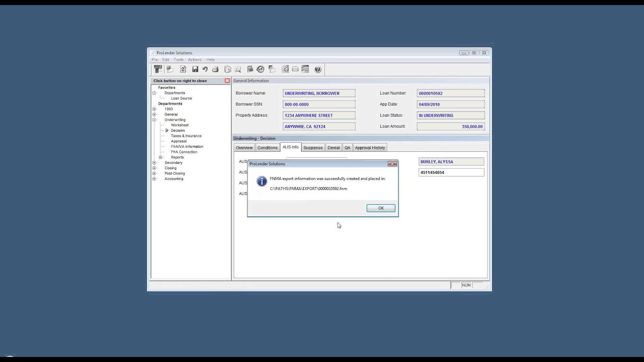
Task: Click the Save floppy disk toolbar icon
Action: coord(195,69)
